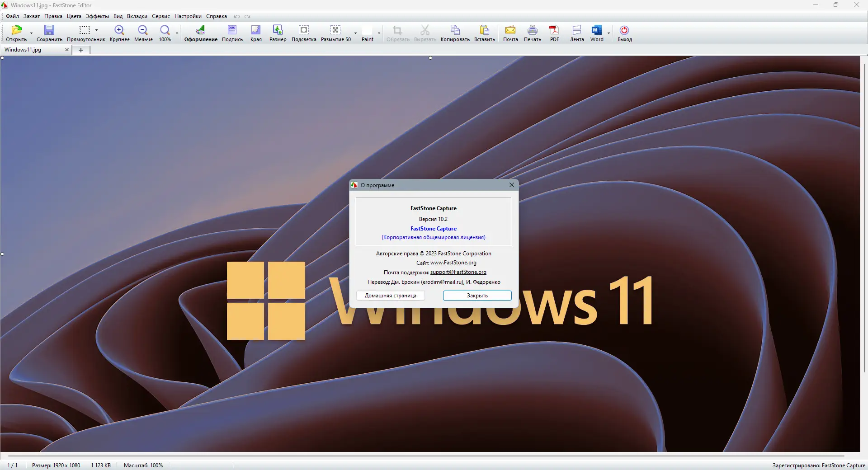The height and width of the screenshot is (470, 868).
Task: Select the Прямоугольник rectangle selection tool
Action: click(x=84, y=30)
